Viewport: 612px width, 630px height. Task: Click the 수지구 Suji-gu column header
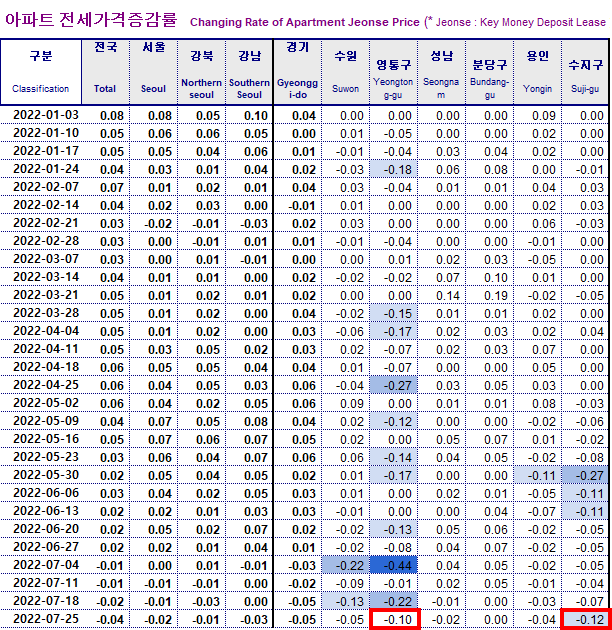pos(585,72)
